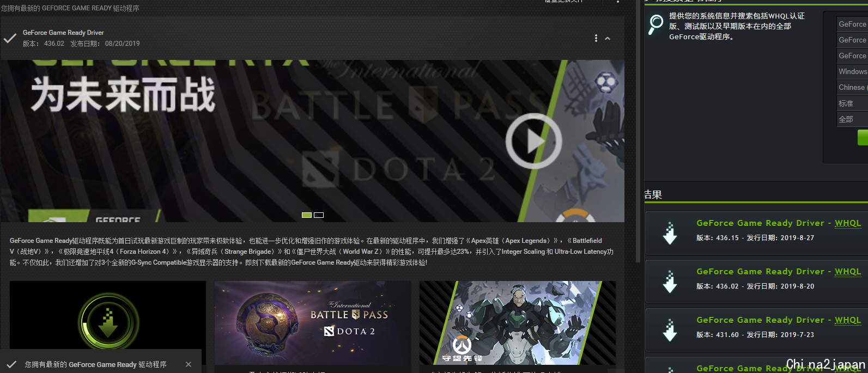Play the Battle Pass Dota 2 banner video

533,142
